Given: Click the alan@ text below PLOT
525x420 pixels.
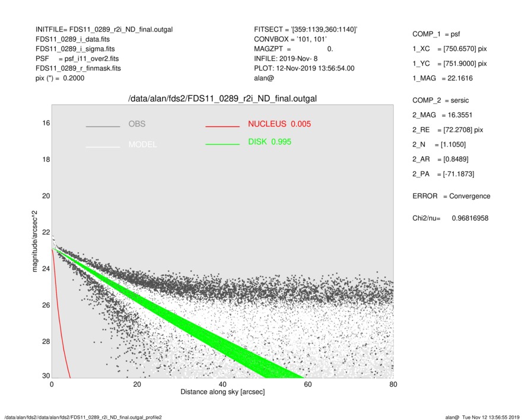Looking at the screenshot, I should click(x=264, y=78).
